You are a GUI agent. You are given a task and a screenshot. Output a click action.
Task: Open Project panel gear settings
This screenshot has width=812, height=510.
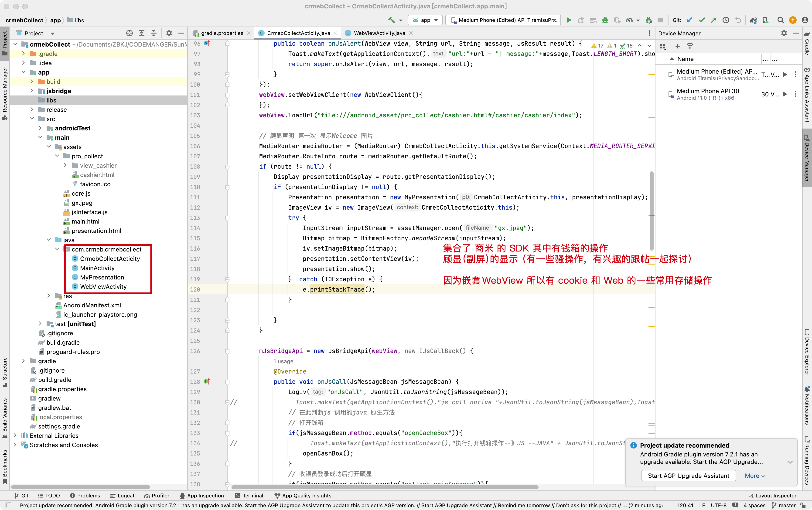169,33
